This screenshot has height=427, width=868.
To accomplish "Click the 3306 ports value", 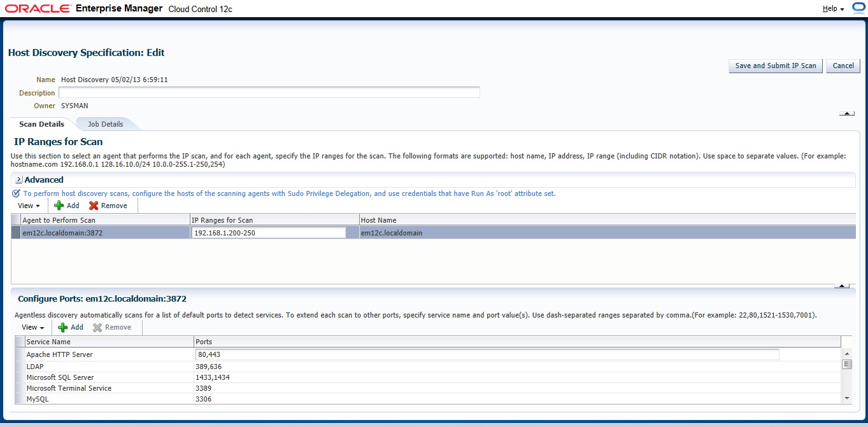I will coord(204,399).
